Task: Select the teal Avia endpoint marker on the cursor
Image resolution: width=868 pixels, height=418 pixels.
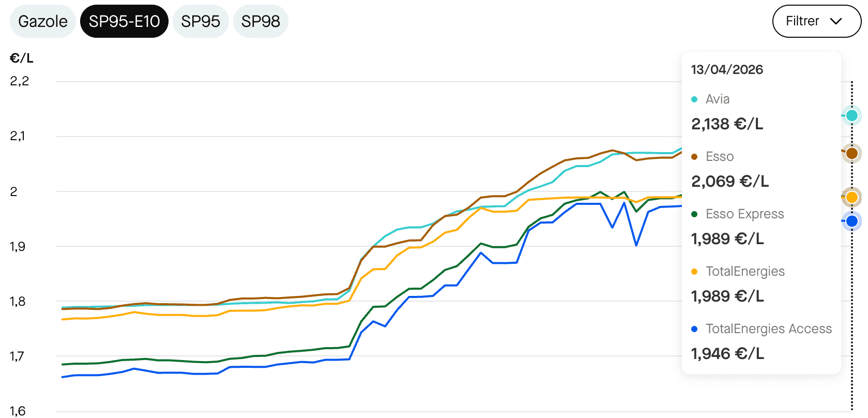Action: click(851, 115)
